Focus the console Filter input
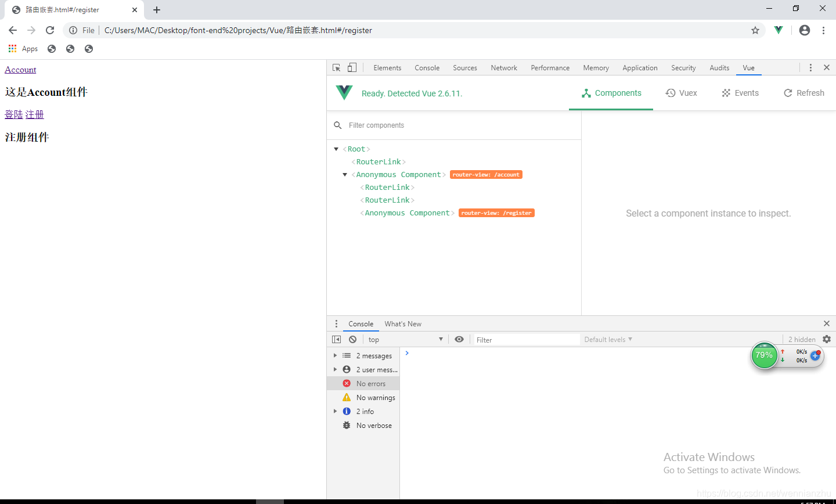This screenshot has height=504, width=836. click(x=526, y=340)
